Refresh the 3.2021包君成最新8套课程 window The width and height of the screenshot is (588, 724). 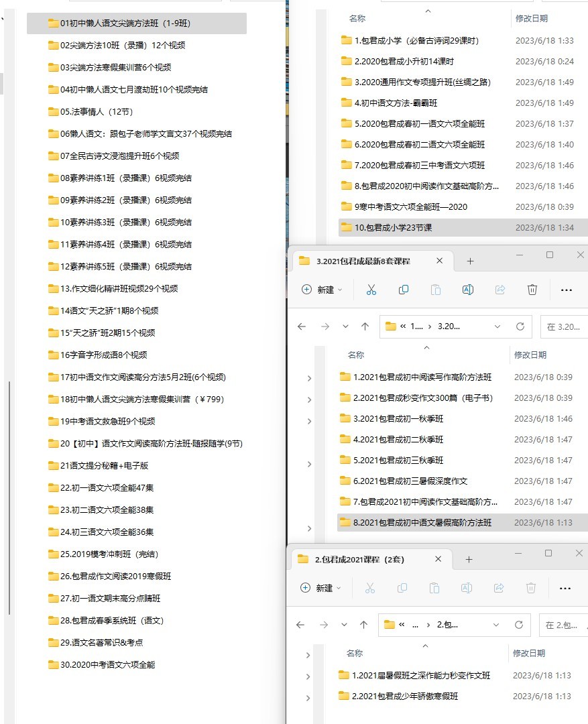point(520,326)
